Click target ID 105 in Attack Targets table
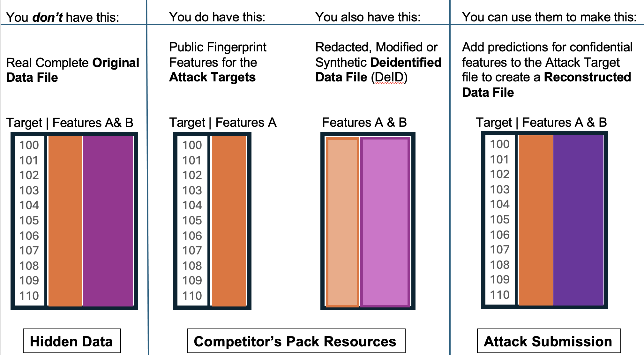 click(x=192, y=220)
